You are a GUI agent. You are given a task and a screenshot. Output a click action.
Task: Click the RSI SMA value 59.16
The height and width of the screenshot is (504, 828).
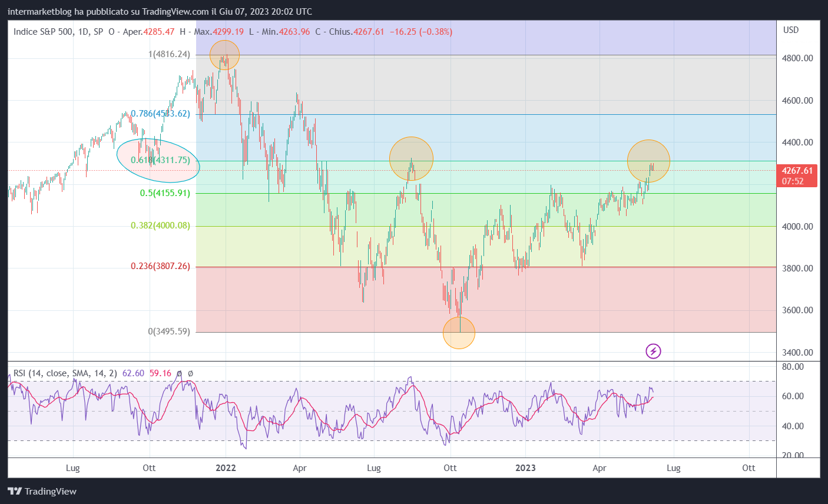tap(160, 373)
